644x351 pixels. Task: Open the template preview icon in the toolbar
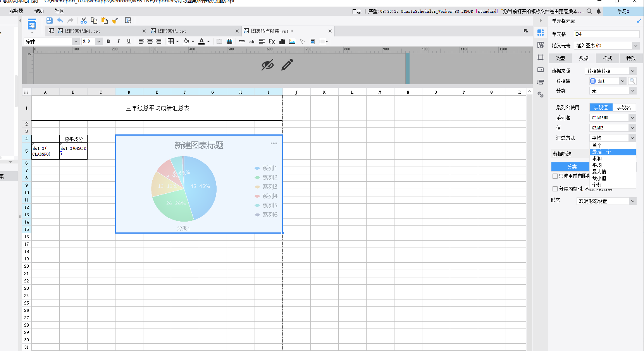[x=128, y=21]
